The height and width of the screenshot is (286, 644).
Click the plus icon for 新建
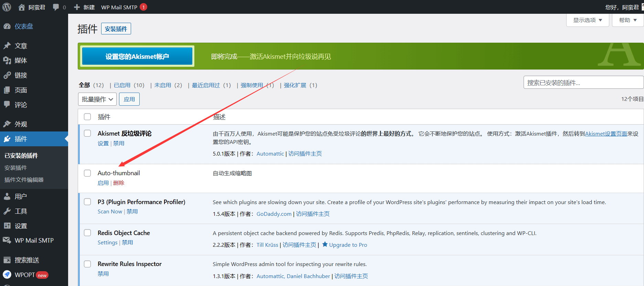(77, 7)
